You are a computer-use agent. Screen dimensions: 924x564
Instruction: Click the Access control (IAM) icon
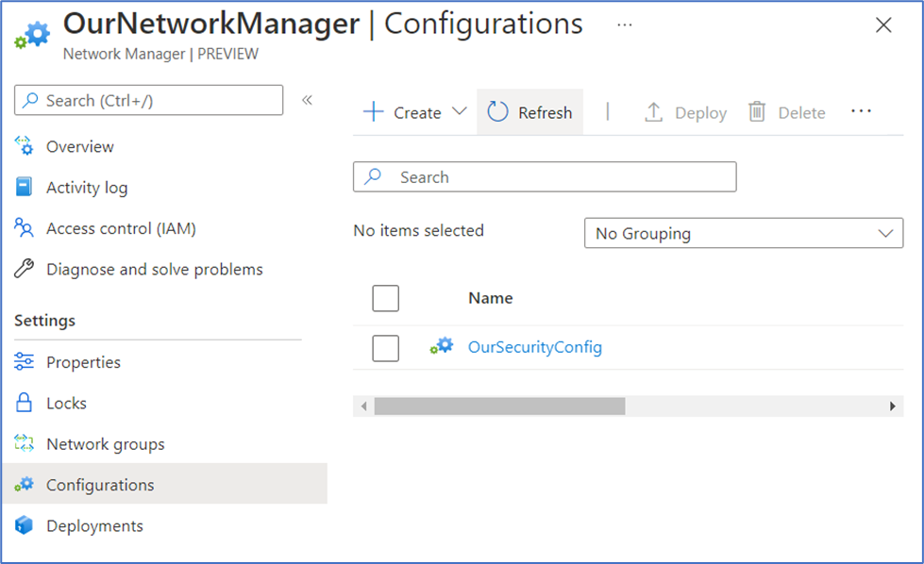coord(25,228)
